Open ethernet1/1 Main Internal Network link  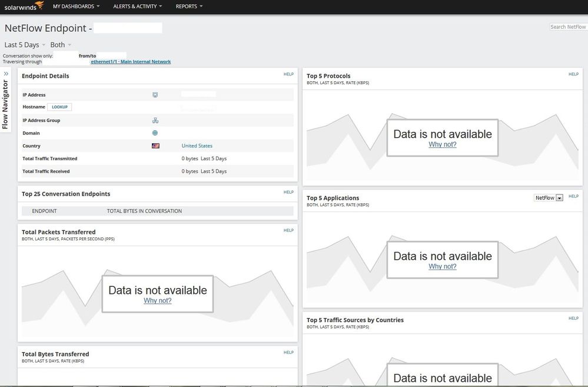click(131, 62)
